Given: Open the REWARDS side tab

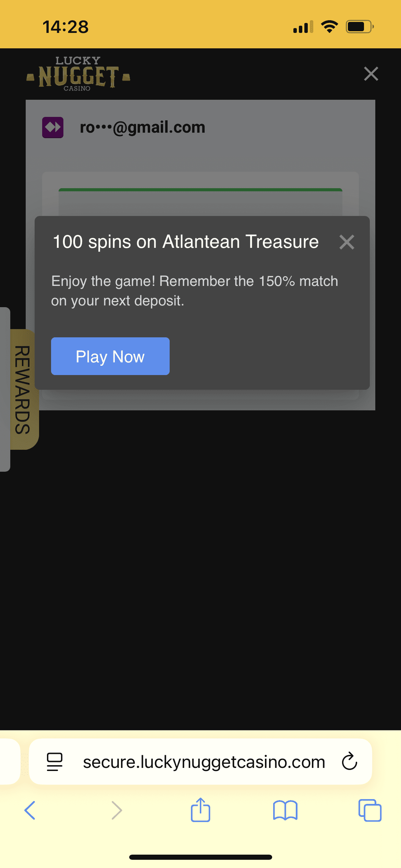Looking at the screenshot, I should coord(23,389).
